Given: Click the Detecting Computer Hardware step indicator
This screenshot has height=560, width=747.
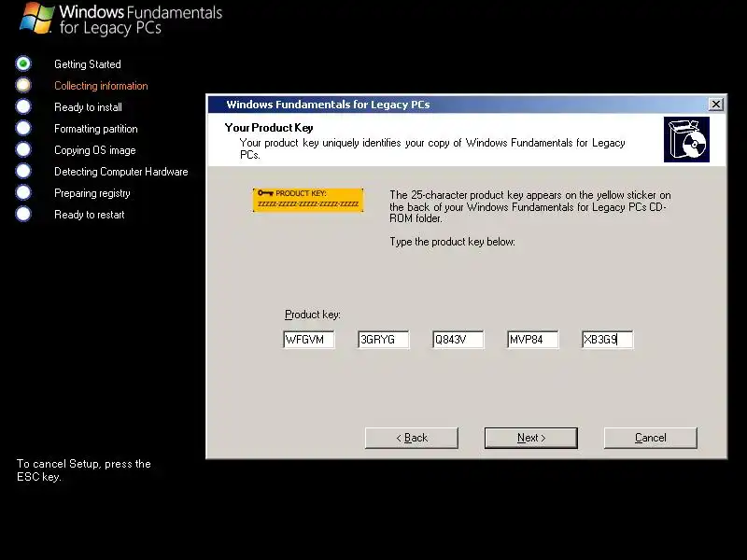Looking at the screenshot, I should point(22,171).
